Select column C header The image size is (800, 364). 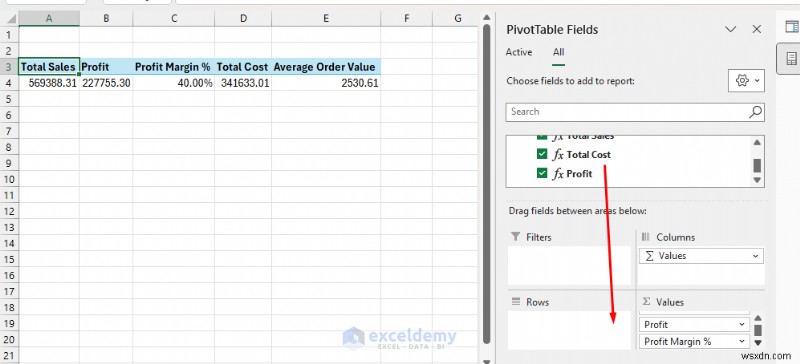coord(174,18)
